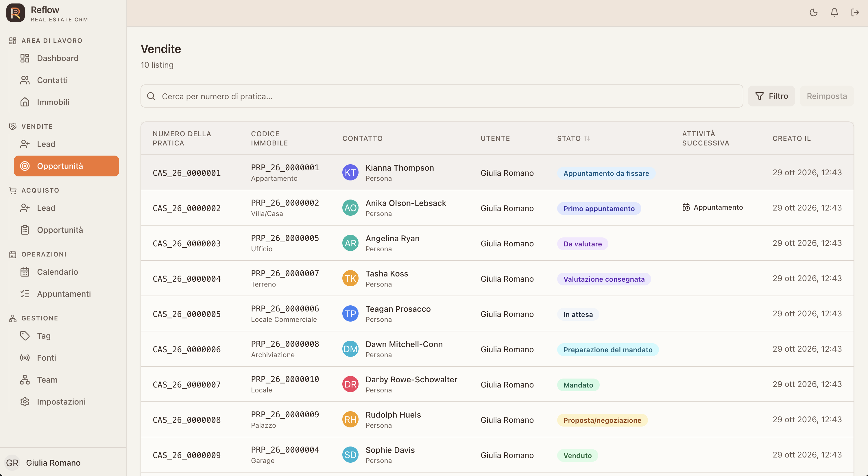Screen dimensions: 868x476
Task: Open Opportunità under Acquisto section
Action: pyautogui.click(x=67, y=230)
